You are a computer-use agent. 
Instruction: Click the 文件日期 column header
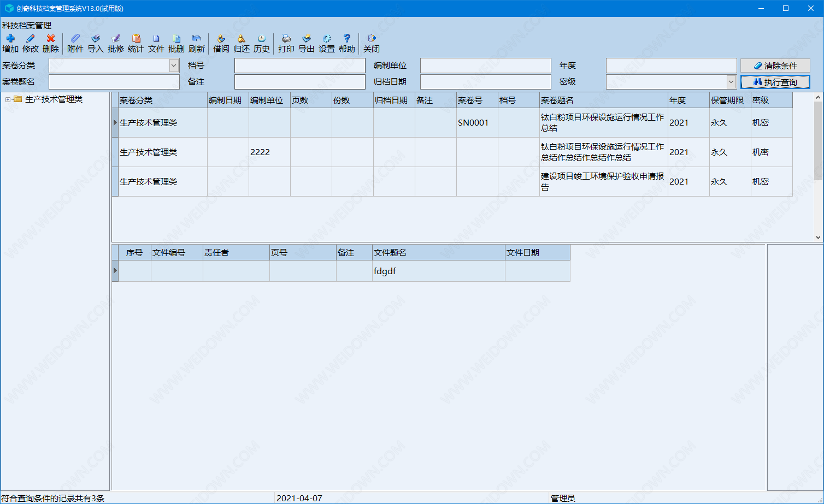[538, 253]
